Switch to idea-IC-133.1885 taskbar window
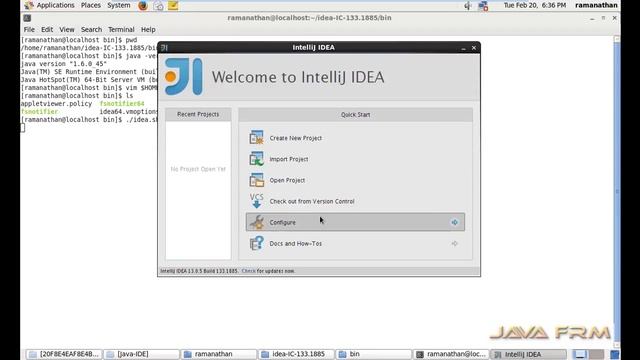 click(x=296, y=354)
